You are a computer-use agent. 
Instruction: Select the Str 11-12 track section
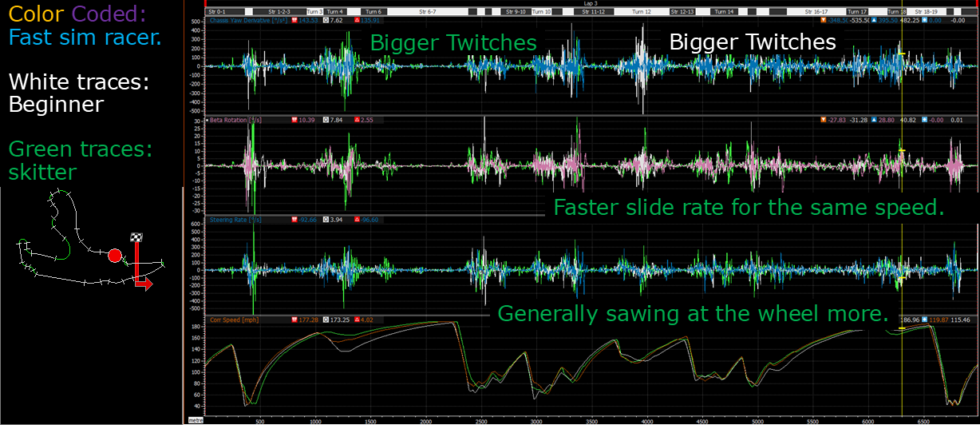[x=593, y=12]
